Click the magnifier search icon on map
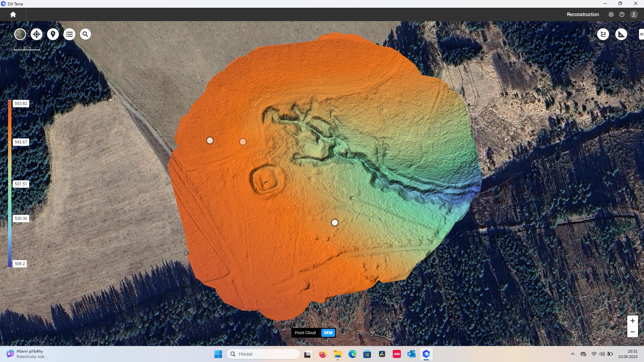 pyautogui.click(x=86, y=34)
